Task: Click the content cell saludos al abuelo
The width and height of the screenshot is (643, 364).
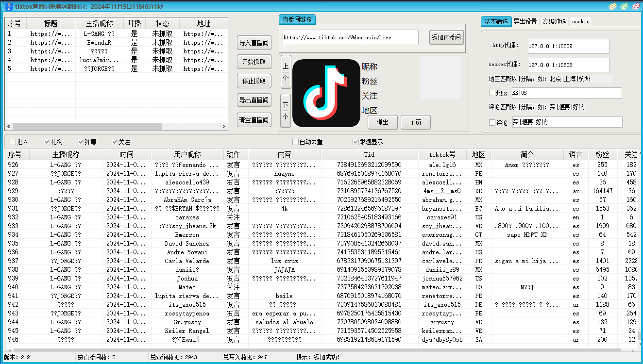Action: (284, 322)
